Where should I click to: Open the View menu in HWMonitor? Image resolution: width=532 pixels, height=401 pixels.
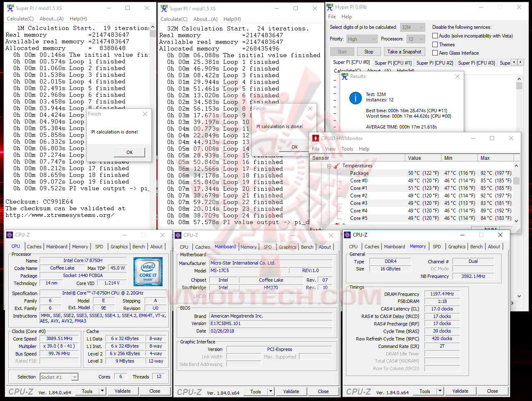coord(330,149)
